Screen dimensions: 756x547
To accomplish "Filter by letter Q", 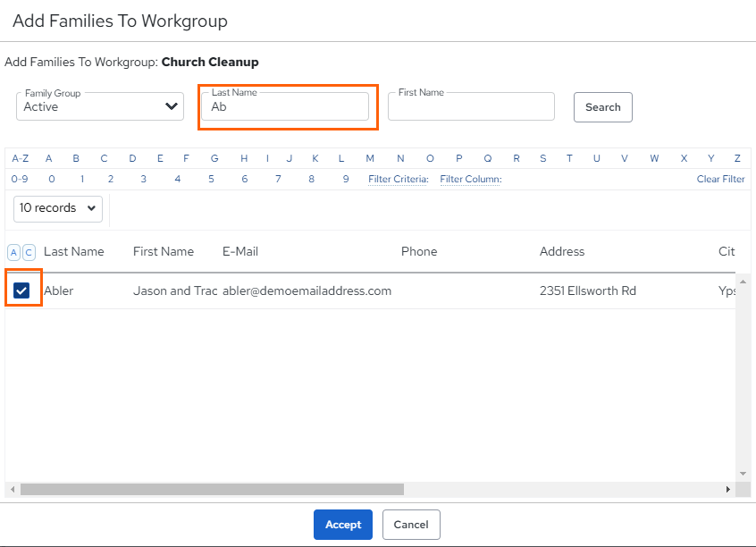I will pos(487,158).
